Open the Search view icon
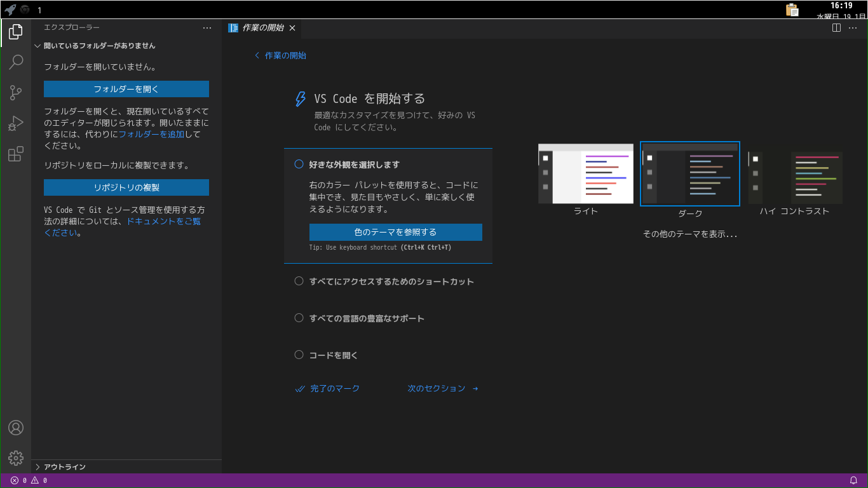 (16, 62)
